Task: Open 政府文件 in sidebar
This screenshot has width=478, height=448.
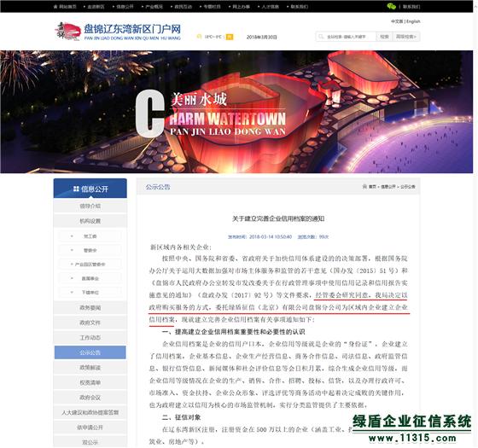Action: point(90,323)
